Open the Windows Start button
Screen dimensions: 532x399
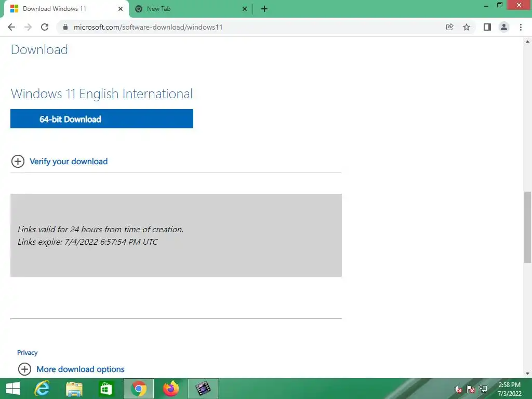pyautogui.click(x=13, y=389)
